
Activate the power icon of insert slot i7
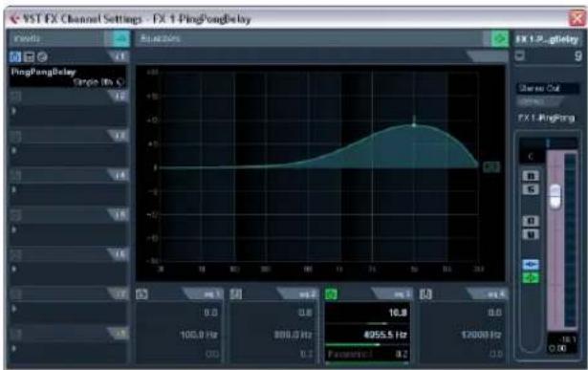click(15, 294)
